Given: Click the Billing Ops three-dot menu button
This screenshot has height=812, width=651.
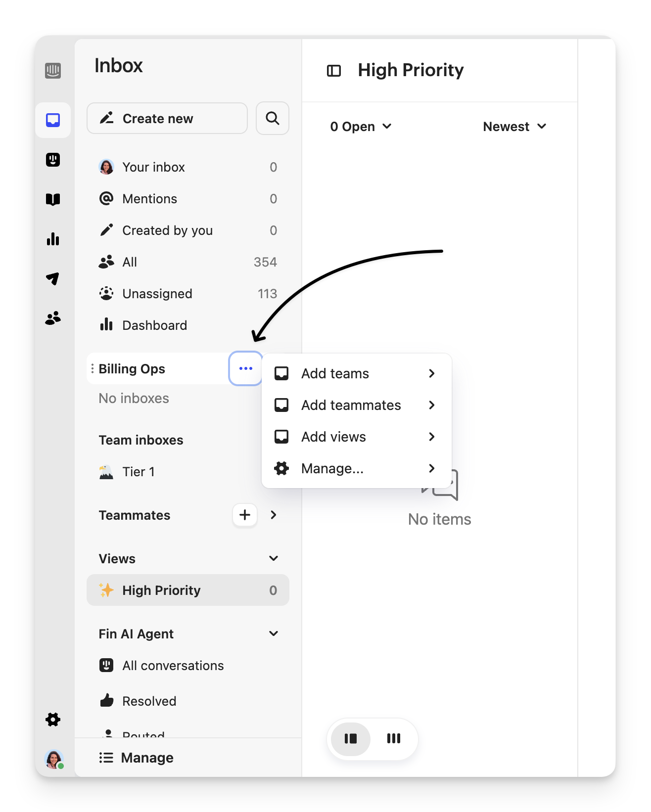Looking at the screenshot, I should pyautogui.click(x=245, y=368).
